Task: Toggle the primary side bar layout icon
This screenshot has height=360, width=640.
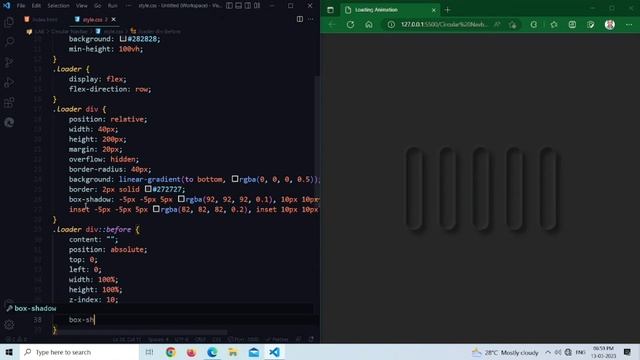Action: [229, 6]
